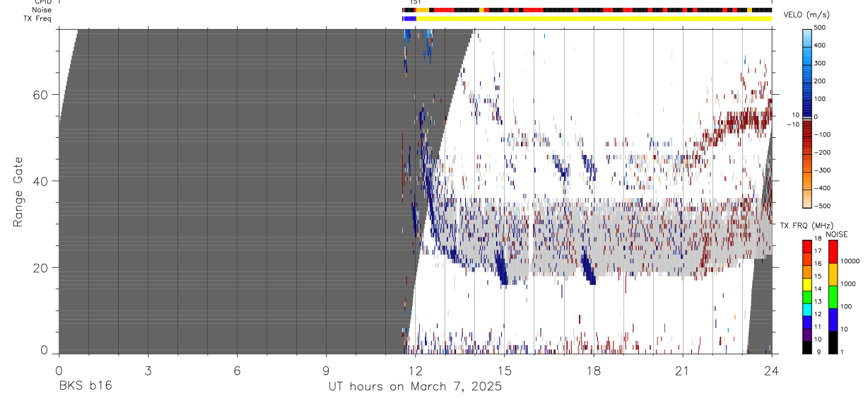Click the '500' label on the VELO scale

point(820,28)
